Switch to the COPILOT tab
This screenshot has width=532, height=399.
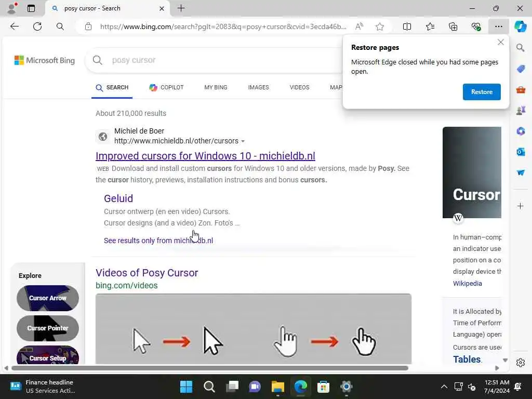click(x=166, y=87)
